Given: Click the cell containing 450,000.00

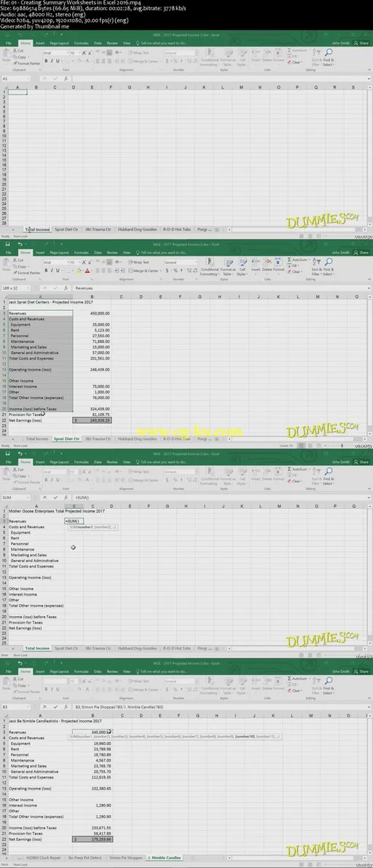Looking at the screenshot, I should [91, 313].
